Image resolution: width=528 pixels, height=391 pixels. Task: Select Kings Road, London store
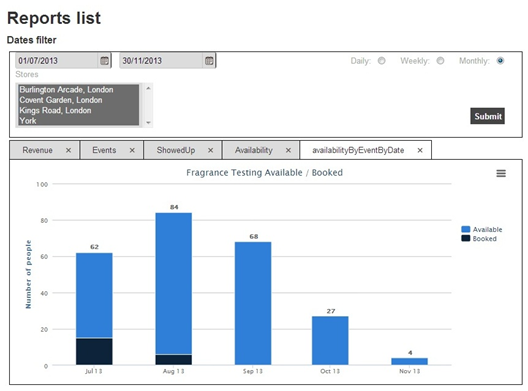(78, 110)
